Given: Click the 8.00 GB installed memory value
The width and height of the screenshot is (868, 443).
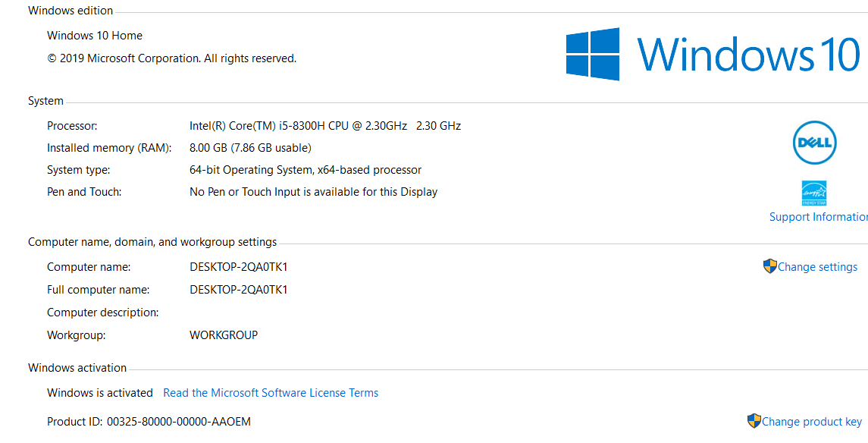Looking at the screenshot, I should [x=250, y=148].
